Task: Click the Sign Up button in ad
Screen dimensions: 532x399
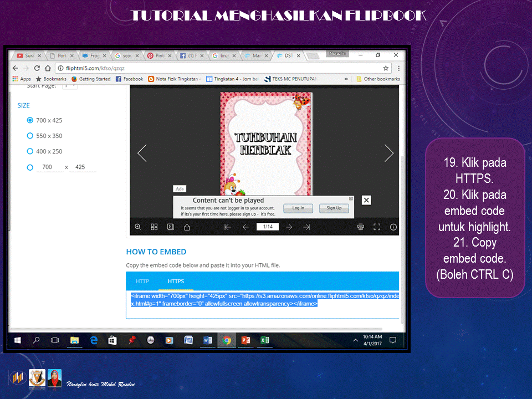Action: pyautogui.click(x=334, y=208)
